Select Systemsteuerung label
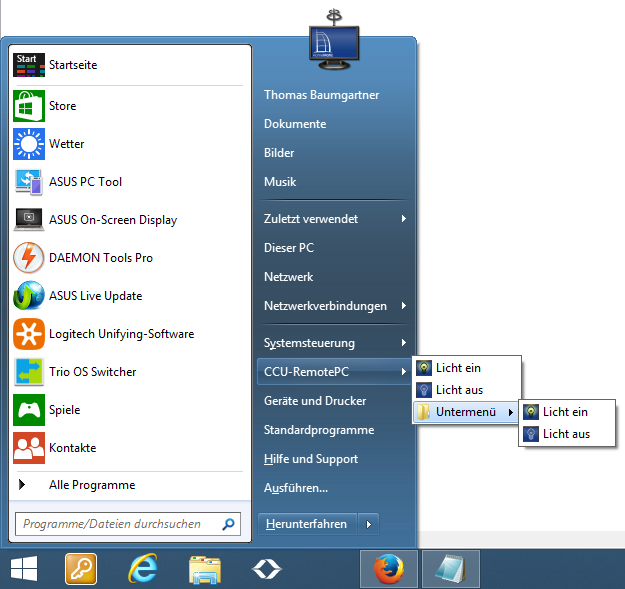Viewport: 625px width, 589px height. 309,343
